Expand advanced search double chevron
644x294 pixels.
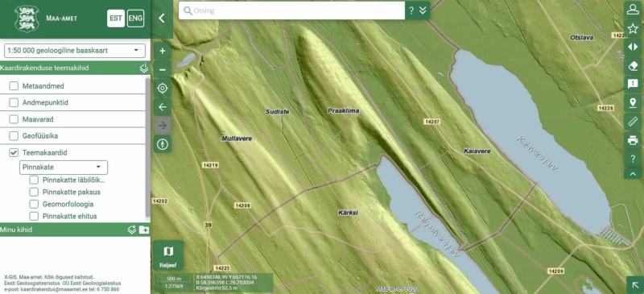[x=423, y=10]
